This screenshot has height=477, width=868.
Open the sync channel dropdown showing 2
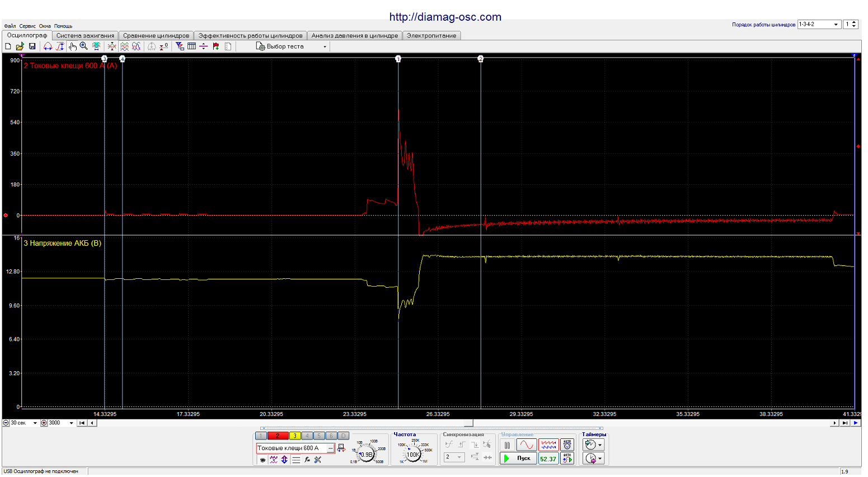454,457
